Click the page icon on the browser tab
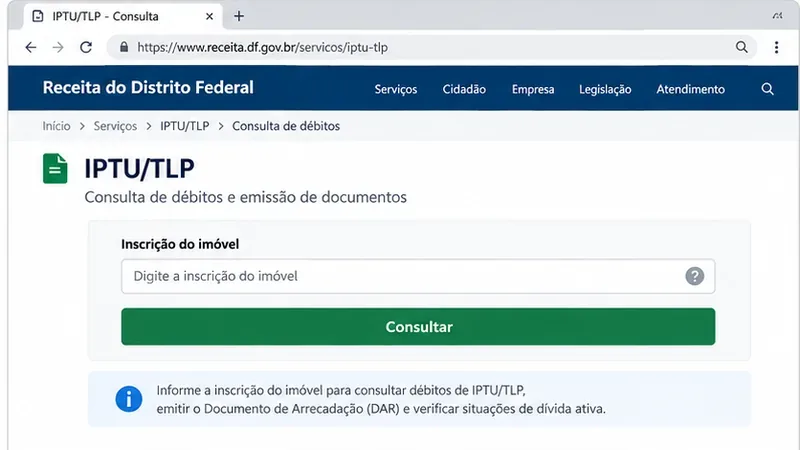Screen dimensions: 800x450 (x=38, y=16)
